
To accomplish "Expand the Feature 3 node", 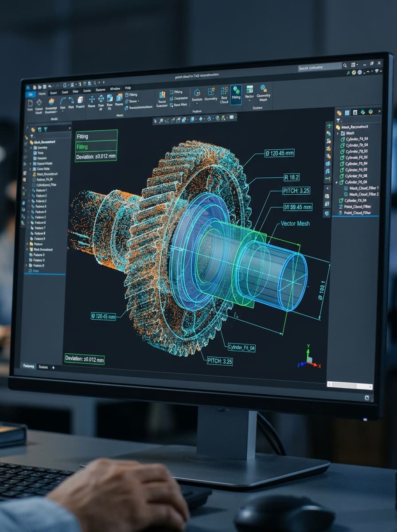I will click(29, 201).
